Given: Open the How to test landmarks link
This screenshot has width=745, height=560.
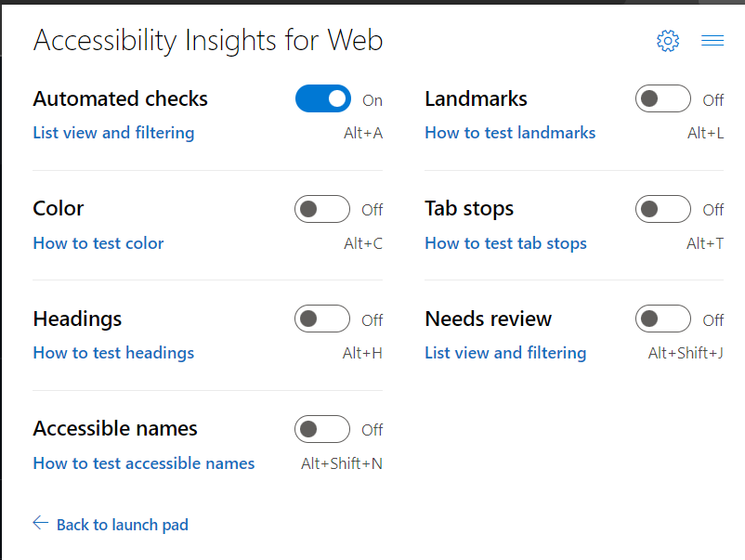Looking at the screenshot, I should (509, 133).
